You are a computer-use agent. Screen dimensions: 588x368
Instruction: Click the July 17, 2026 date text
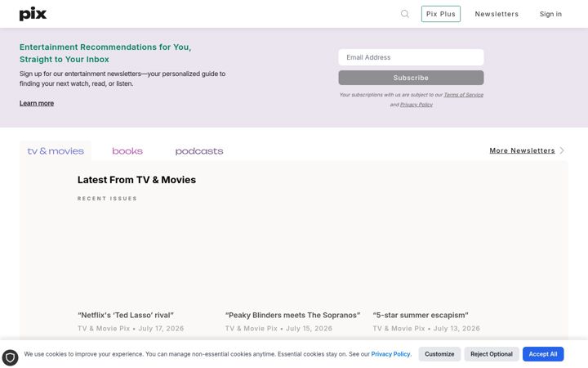click(161, 329)
